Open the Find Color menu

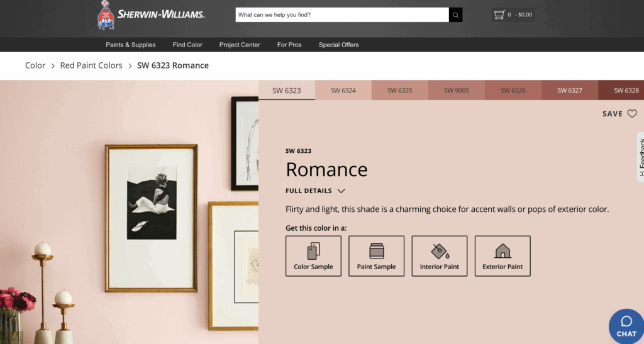[187, 45]
